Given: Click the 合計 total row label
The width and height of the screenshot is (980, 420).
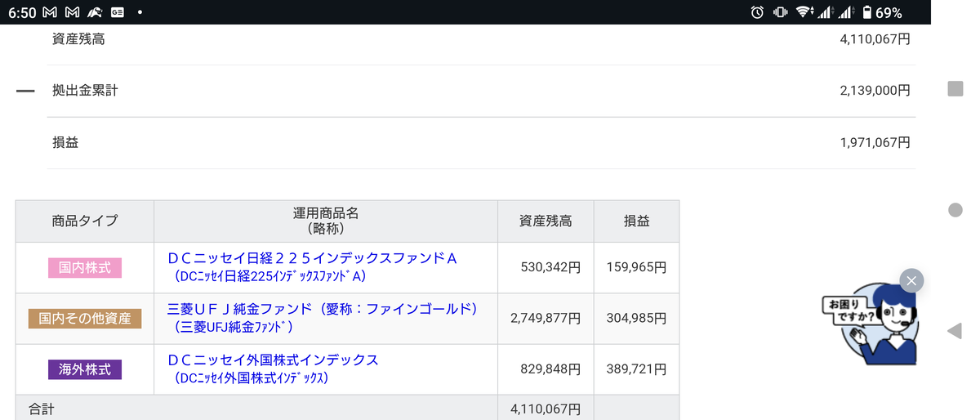Looking at the screenshot, I should [41, 409].
